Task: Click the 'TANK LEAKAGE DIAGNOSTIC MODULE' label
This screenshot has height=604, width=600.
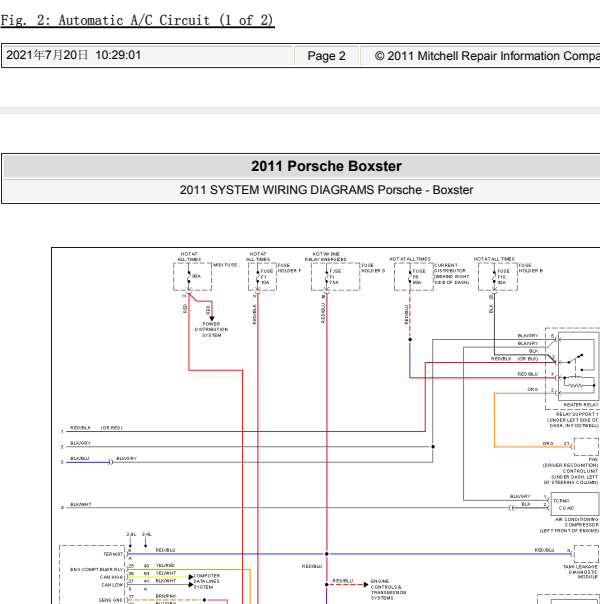Action: pos(580,572)
